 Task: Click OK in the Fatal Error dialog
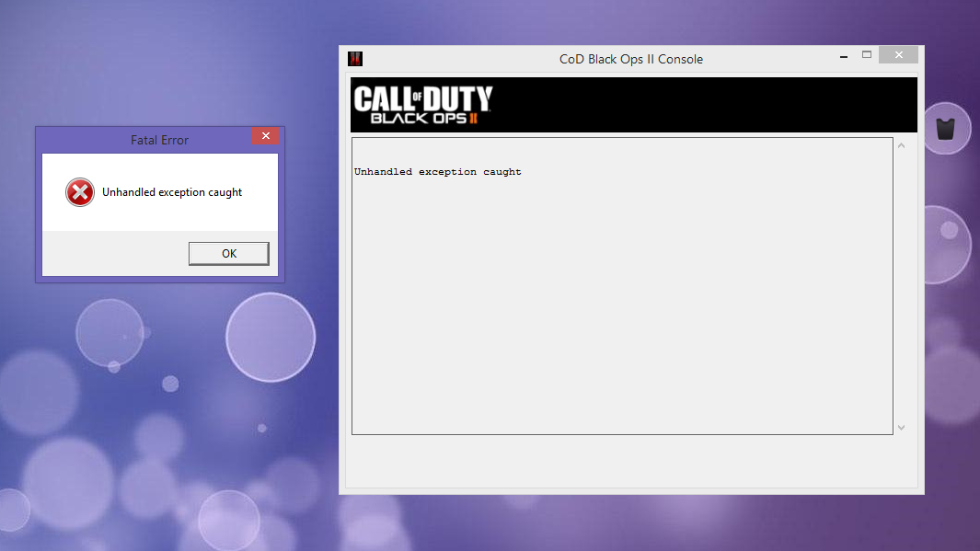229,254
